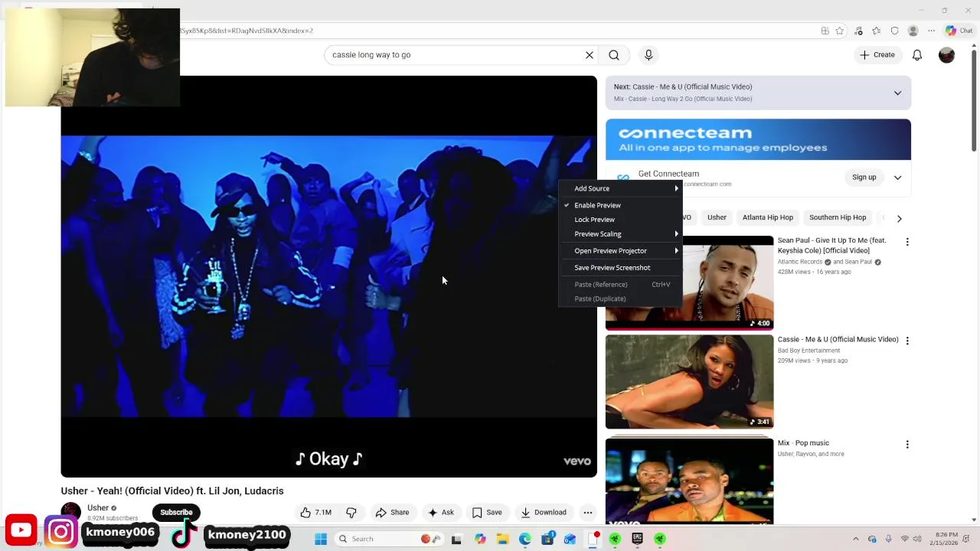Screen dimensions: 980x551
Task: Like the Usher video
Action: click(x=315, y=513)
